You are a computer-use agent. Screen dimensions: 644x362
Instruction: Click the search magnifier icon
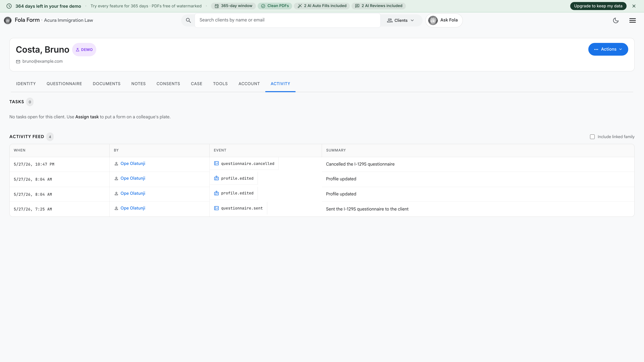[188, 20]
